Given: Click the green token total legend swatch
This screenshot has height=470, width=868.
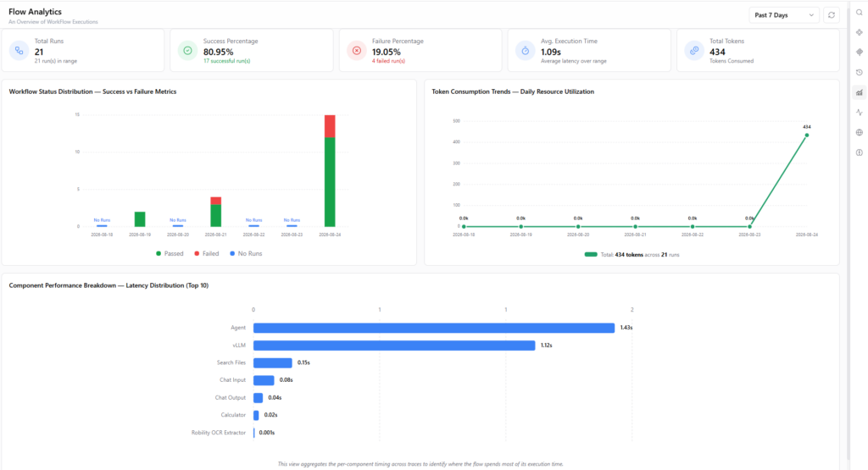Looking at the screenshot, I should (x=591, y=255).
